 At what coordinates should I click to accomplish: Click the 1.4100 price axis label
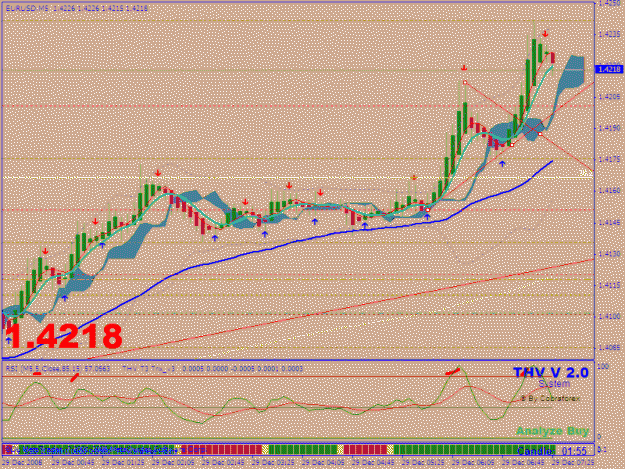(x=609, y=316)
